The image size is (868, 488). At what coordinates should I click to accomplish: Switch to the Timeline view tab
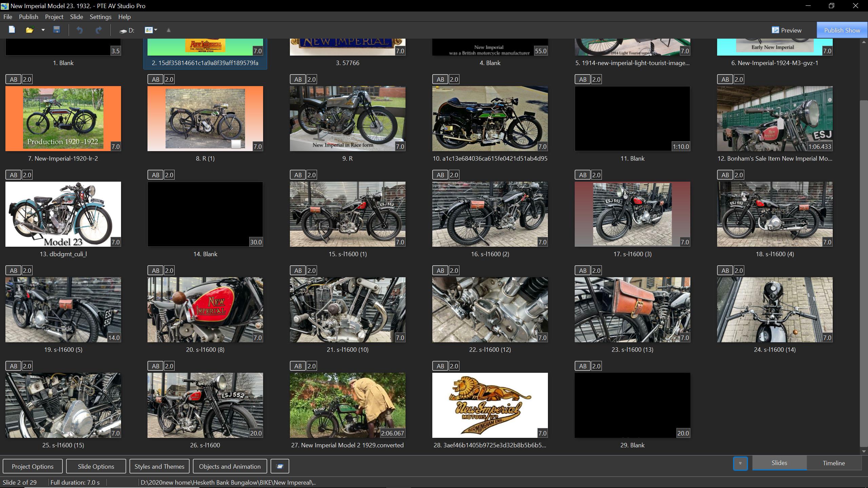pyautogui.click(x=834, y=463)
